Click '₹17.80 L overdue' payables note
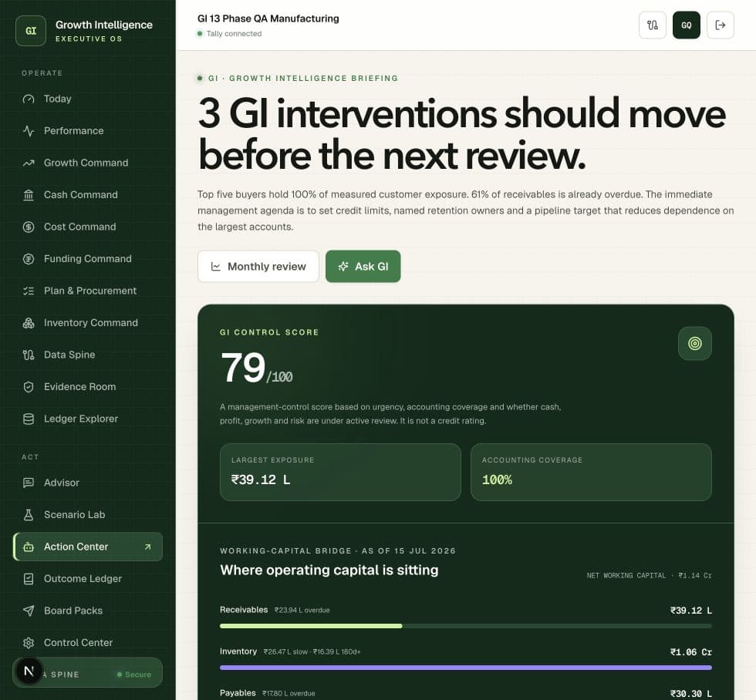This screenshot has height=700, width=756. [x=289, y=693]
